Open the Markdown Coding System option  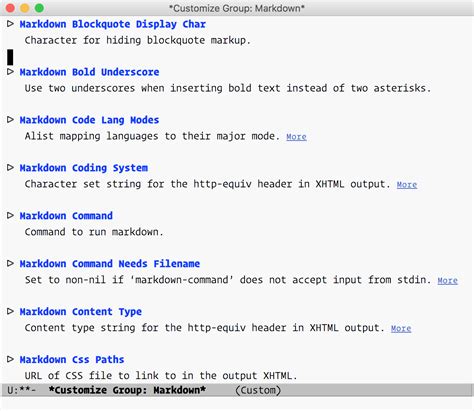tap(84, 168)
